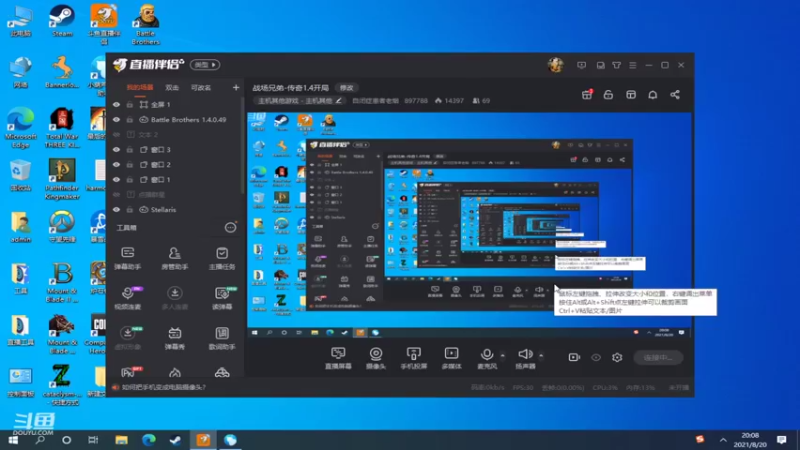Select the Stellaris source row
This screenshot has width=800, height=450.
point(175,210)
